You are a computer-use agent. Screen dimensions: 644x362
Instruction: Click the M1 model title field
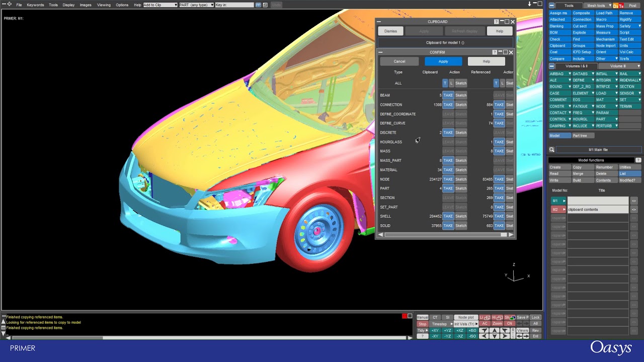pyautogui.click(x=598, y=201)
